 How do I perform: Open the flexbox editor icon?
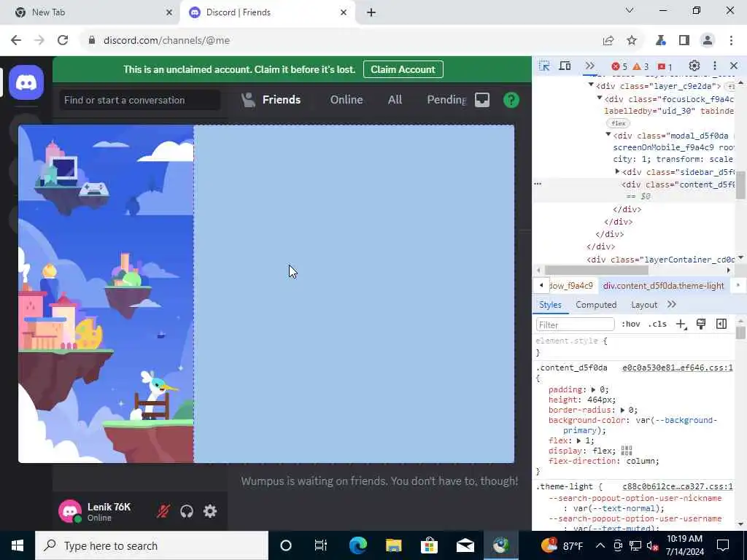627,451
